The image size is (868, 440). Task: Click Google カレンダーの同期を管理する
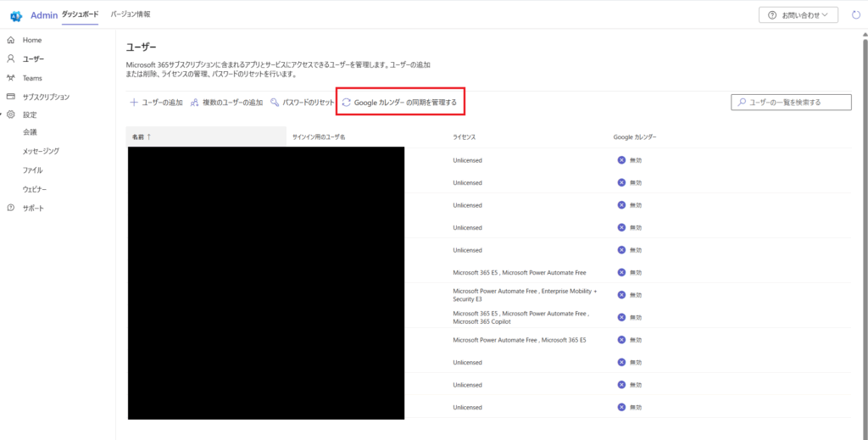[400, 103]
